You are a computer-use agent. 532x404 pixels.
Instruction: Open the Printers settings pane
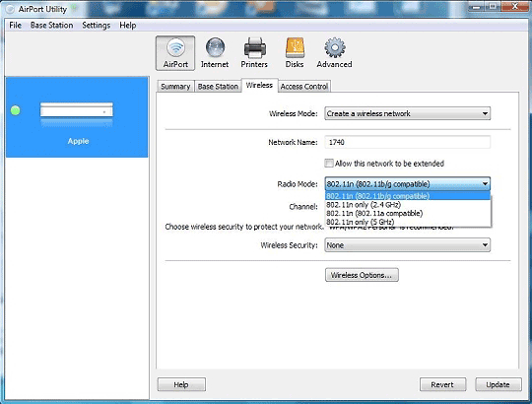[254, 53]
